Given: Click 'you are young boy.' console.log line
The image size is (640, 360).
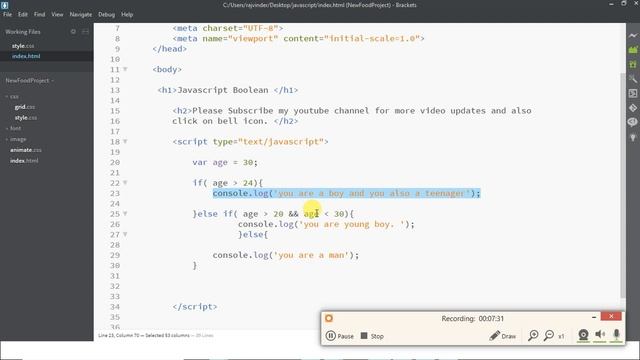Looking at the screenshot, I should pos(326,224).
